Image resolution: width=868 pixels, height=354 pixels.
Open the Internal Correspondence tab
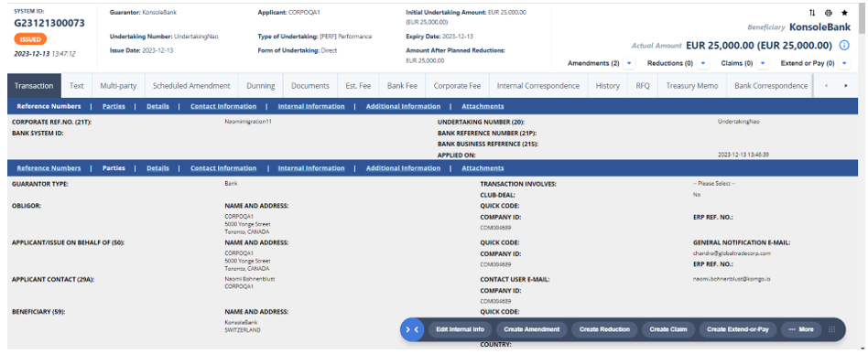click(x=538, y=86)
